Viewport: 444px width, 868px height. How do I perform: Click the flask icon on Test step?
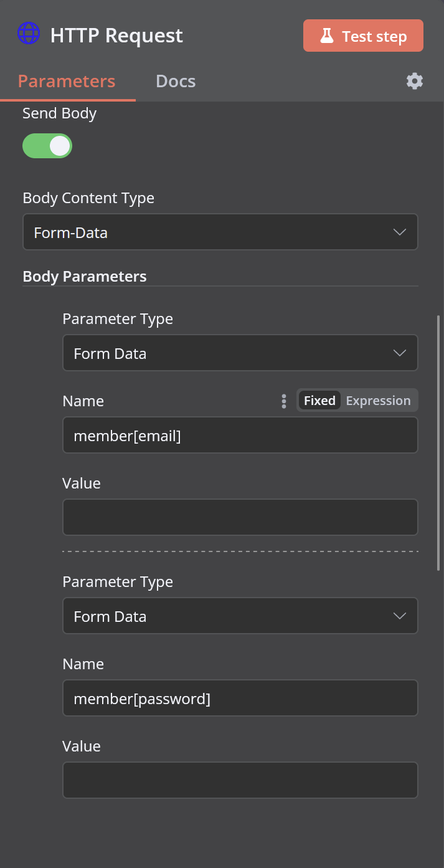327,36
